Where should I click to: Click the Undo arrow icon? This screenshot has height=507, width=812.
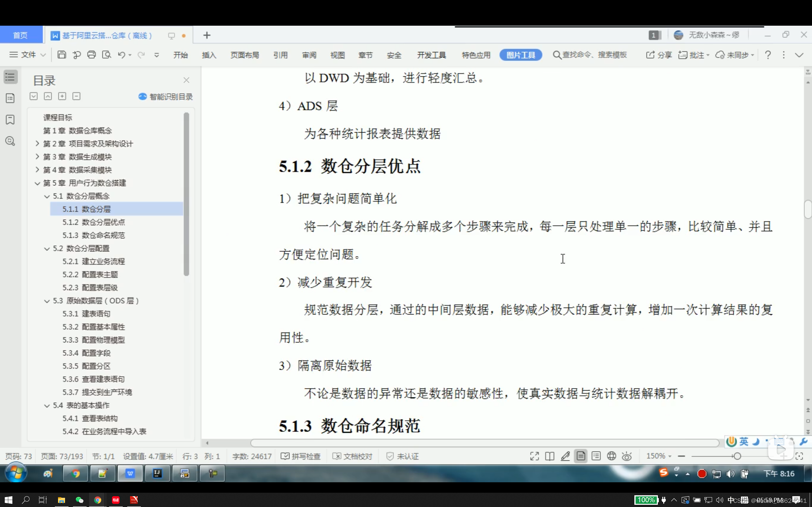[x=121, y=55]
